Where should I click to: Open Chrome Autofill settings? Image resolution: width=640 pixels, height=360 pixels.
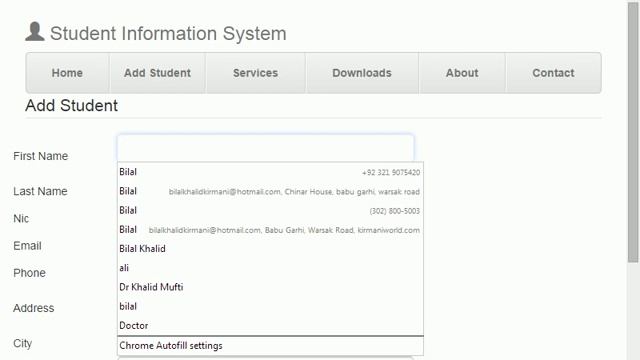pyautogui.click(x=270, y=346)
